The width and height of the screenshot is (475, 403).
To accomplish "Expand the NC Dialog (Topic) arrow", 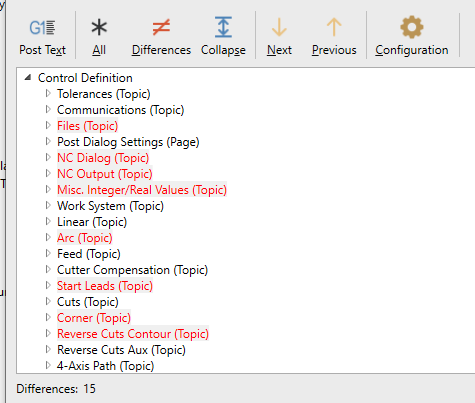I will click(48, 158).
